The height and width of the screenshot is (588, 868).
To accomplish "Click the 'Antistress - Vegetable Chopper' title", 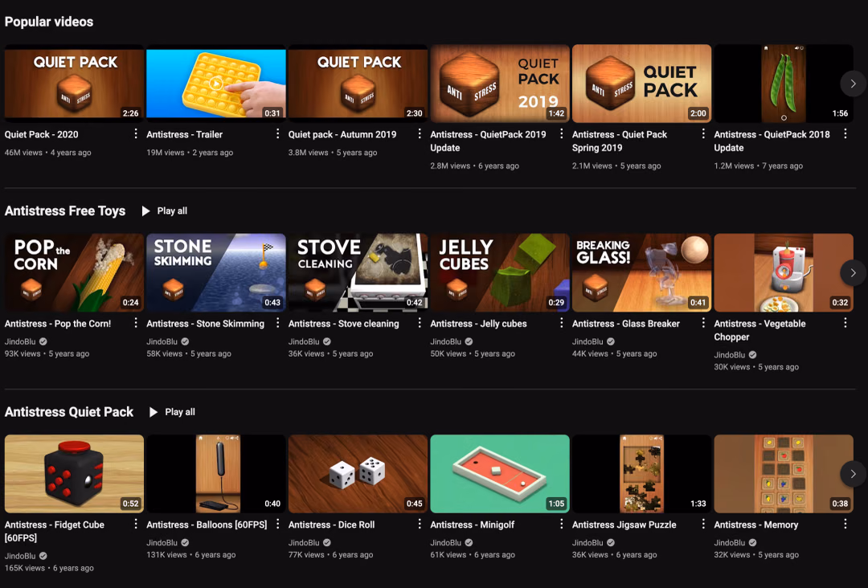I will click(x=759, y=330).
